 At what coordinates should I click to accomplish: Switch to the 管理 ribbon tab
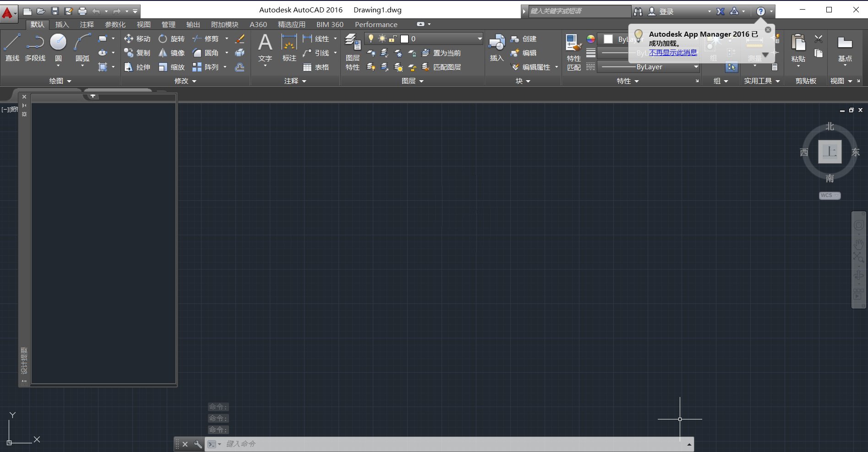168,24
